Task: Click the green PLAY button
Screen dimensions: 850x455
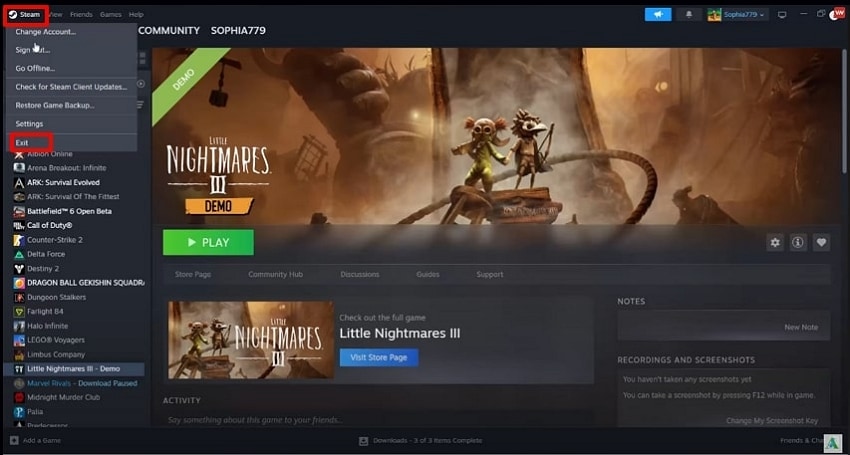Action: pyautogui.click(x=208, y=242)
